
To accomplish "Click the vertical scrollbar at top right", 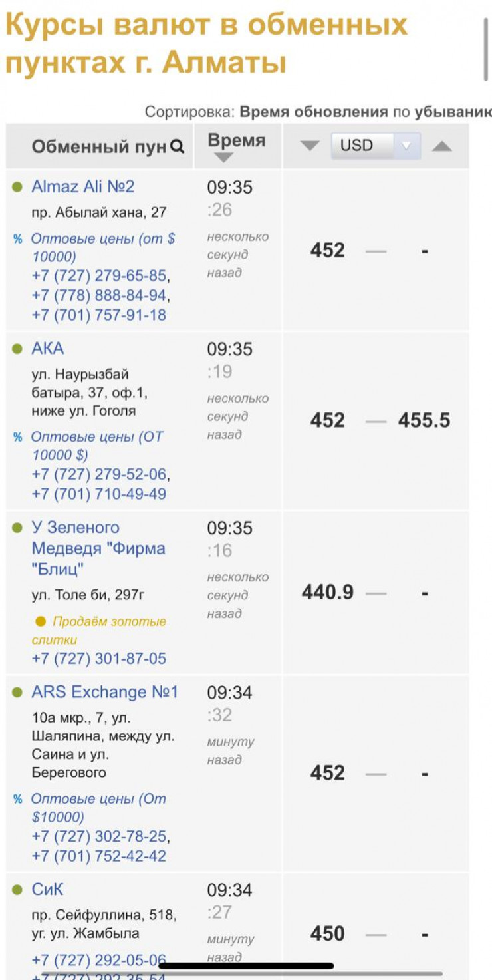I will pyautogui.click(x=486, y=50).
